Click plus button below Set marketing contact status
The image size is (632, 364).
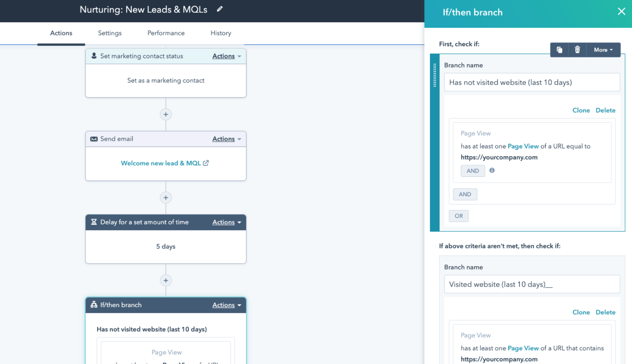pyautogui.click(x=166, y=115)
